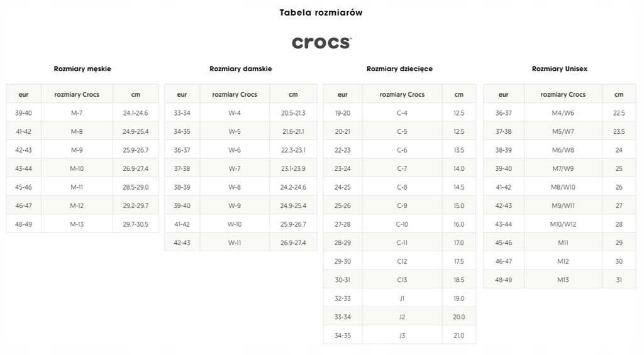Select the "Rozmiary Unisex" heading
The width and height of the screenshot is (644, 355).
(x=560, y=68)
